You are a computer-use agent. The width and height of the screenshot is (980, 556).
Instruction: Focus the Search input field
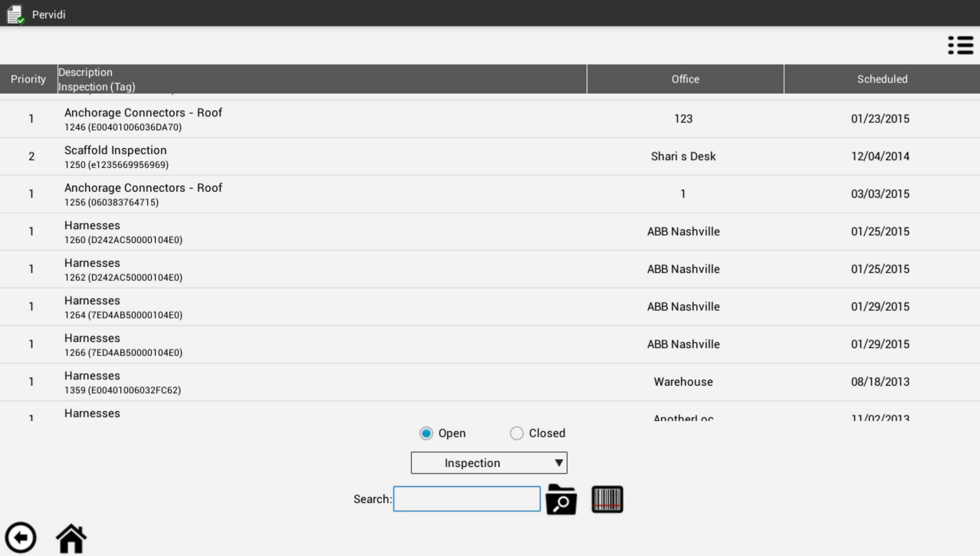coord(467,499)
